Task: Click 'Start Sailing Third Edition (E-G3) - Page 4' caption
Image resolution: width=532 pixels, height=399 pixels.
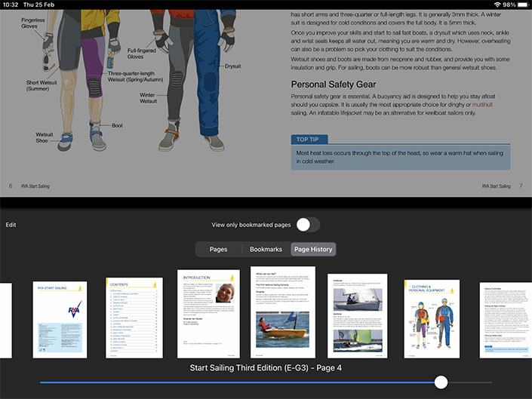Action: click(266, 368)
